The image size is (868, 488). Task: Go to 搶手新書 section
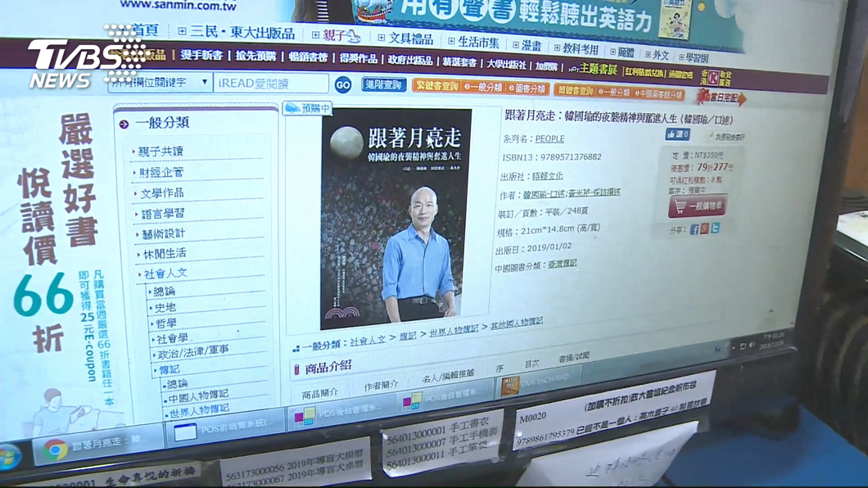point(201,54)
